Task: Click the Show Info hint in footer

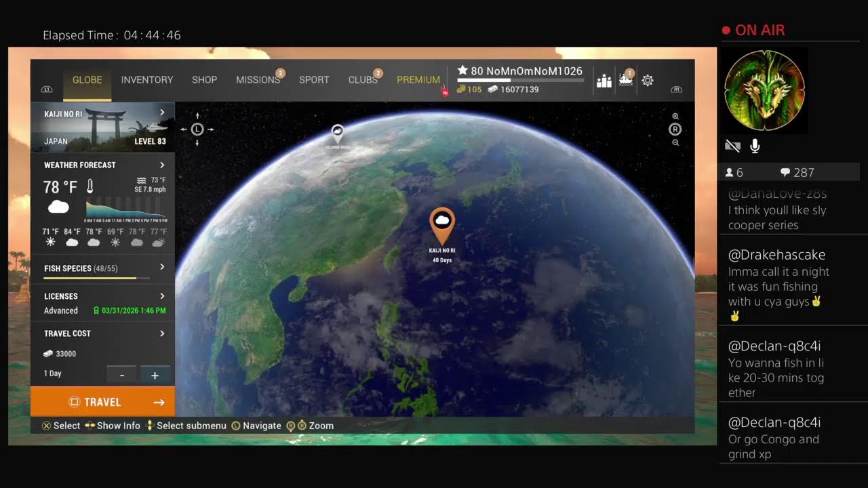Action: coord(113,426)
